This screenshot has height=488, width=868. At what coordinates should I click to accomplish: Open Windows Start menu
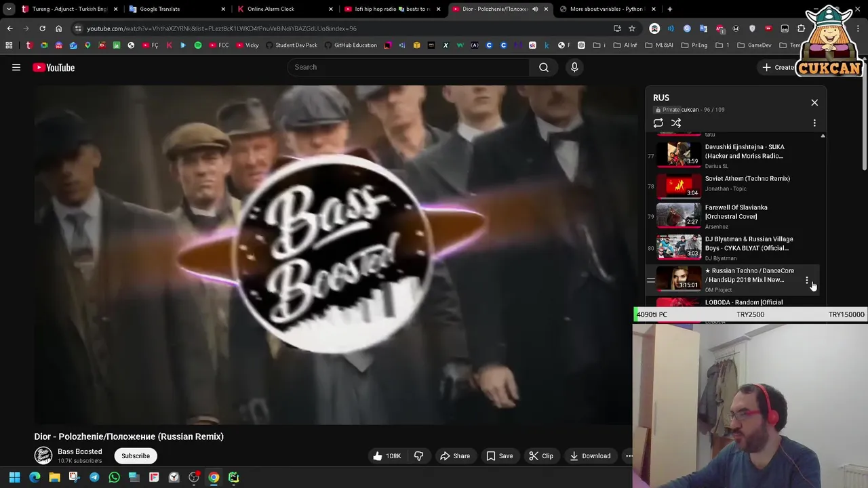14,477
